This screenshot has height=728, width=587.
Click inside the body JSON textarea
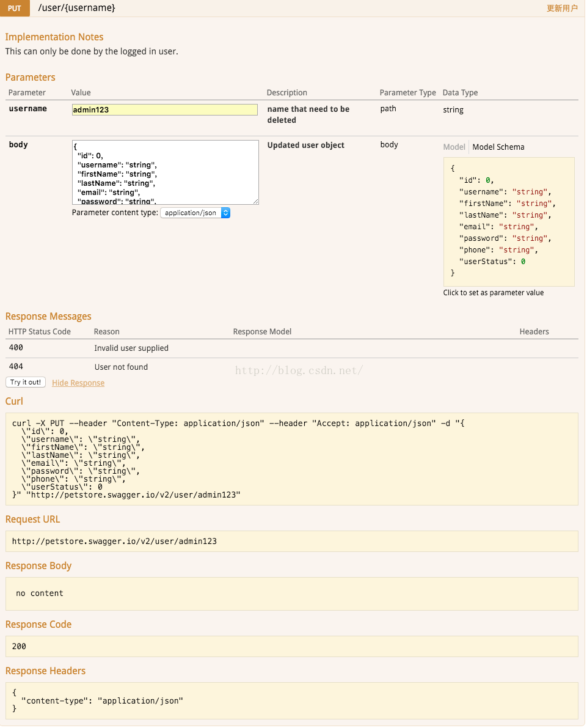point(165,172)
